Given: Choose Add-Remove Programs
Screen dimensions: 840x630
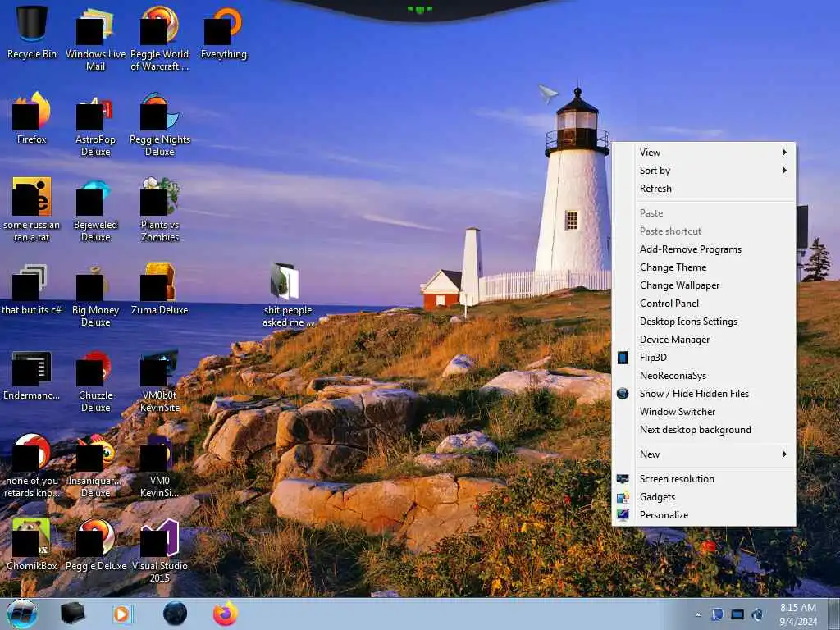Looking at the screenshot, I should pyautogui.click(x=704, y=249).
